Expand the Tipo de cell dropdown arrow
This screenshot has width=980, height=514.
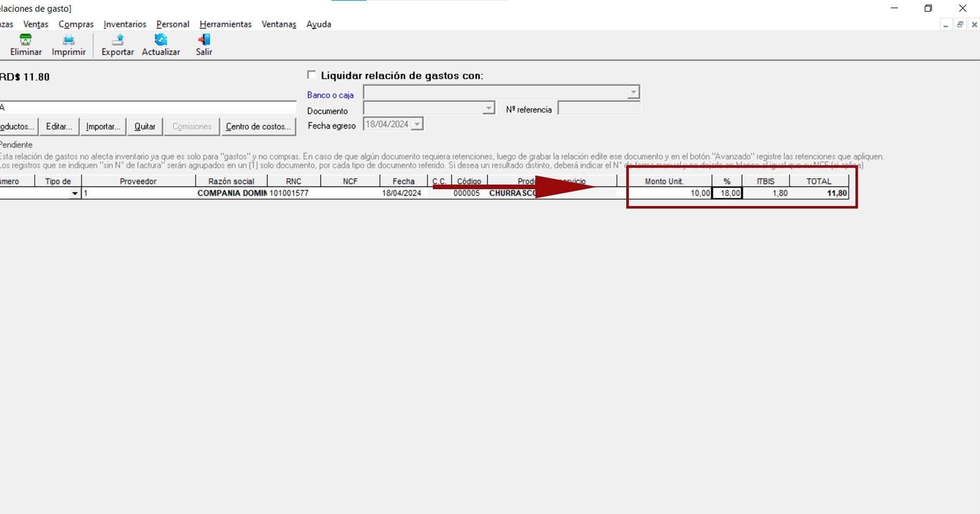point(75,194)
